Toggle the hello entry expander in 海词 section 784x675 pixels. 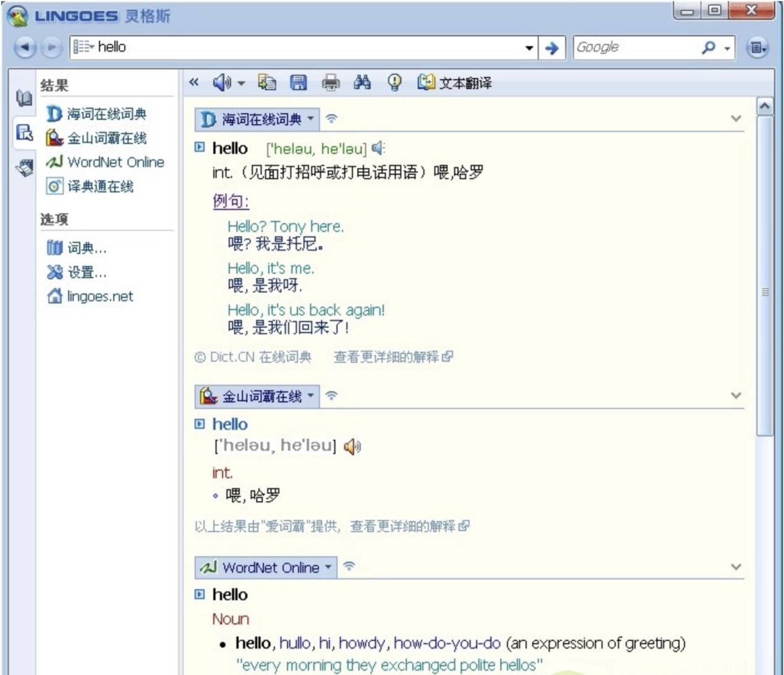coord(199,147)
